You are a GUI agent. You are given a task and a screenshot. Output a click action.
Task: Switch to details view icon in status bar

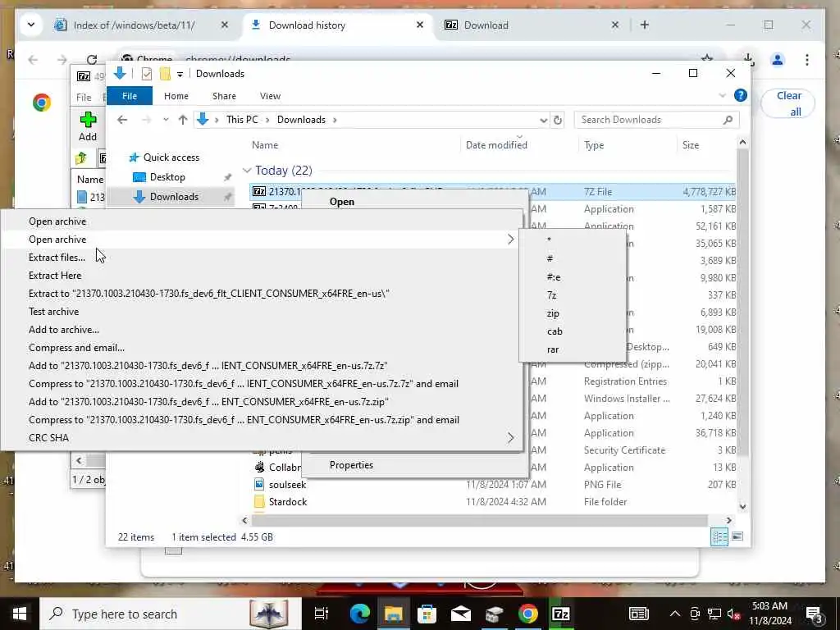719,536
